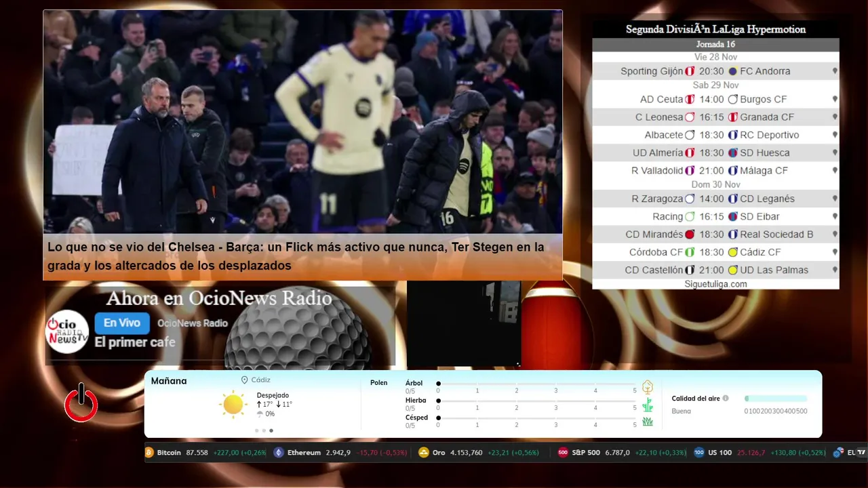Click the Hierba plant pollen icon

tap(648, 405)
